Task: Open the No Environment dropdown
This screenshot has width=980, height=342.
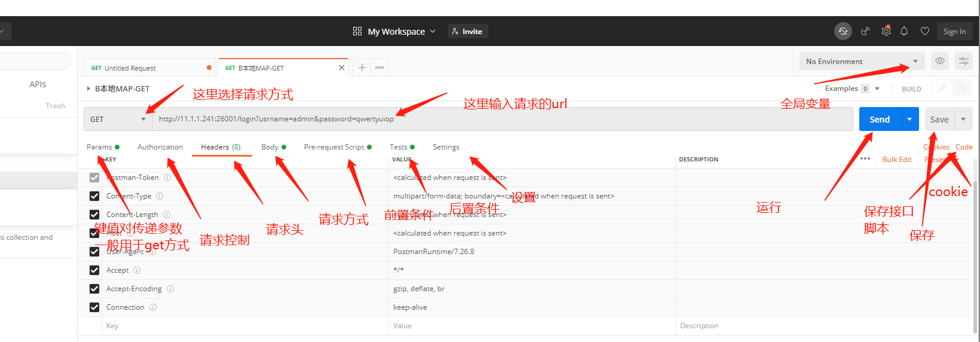Action: coord(862,61)
